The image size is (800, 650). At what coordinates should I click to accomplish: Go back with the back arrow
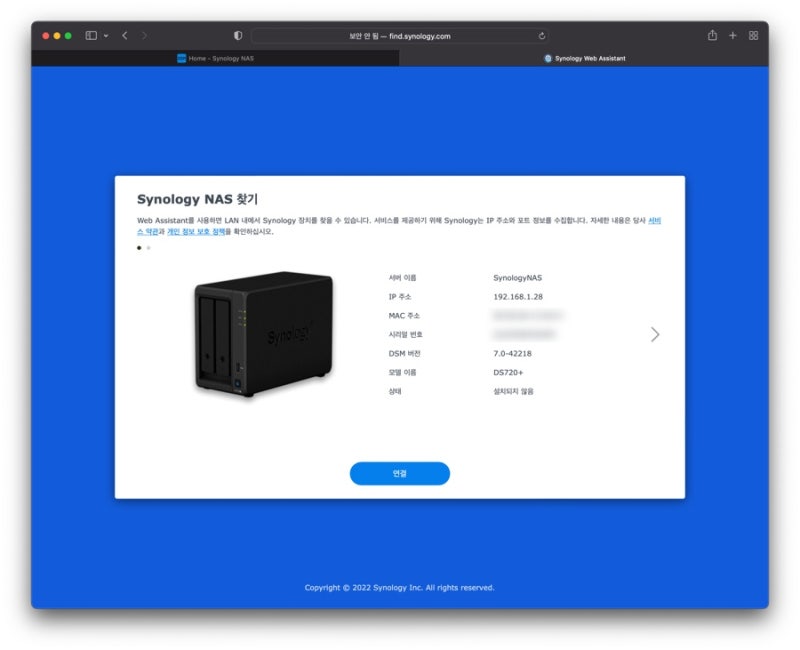125,35
